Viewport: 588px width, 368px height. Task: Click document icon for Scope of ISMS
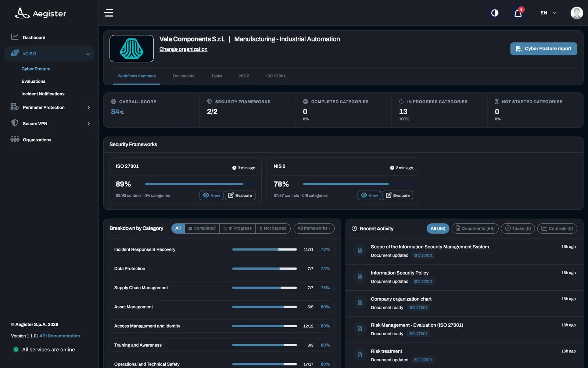[360, 251]
